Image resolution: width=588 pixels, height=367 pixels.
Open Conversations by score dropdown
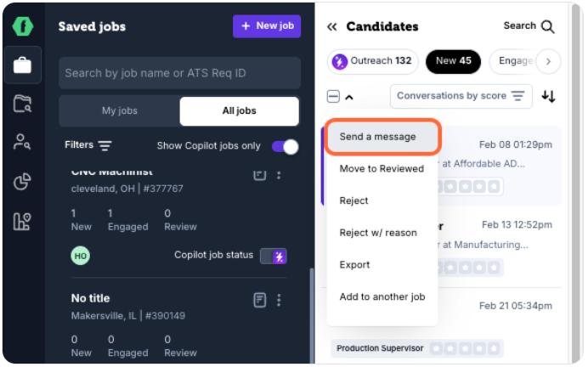tap(461, 96)
